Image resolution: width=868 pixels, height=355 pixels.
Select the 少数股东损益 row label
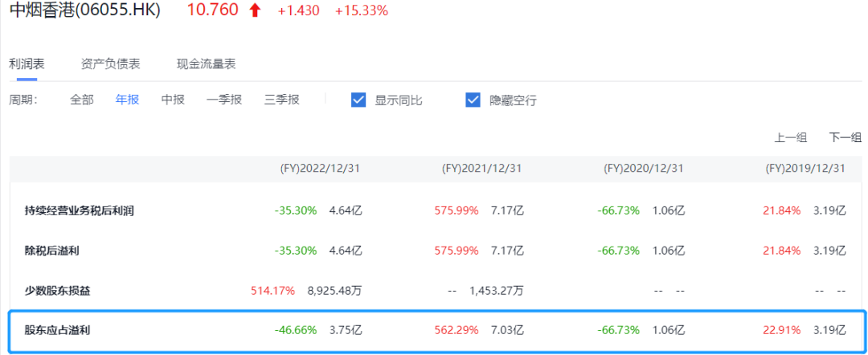[x=57, y=291]
